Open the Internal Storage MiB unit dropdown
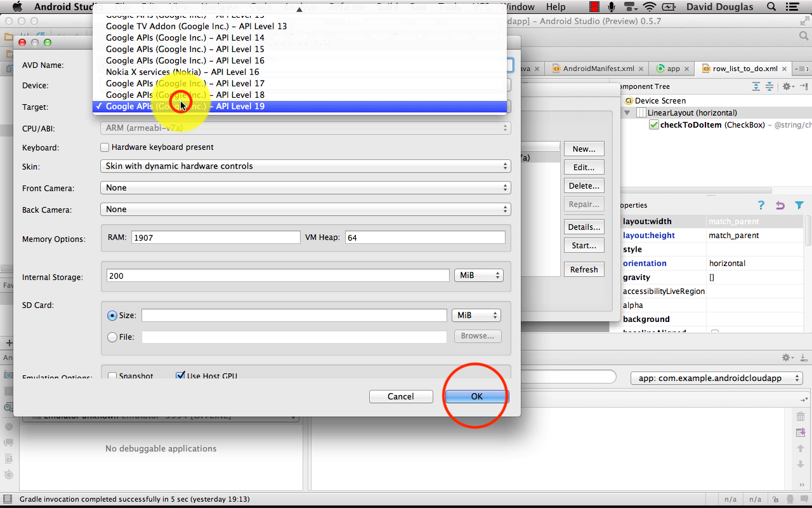The image size is (812, 508). tap(479, 276)
